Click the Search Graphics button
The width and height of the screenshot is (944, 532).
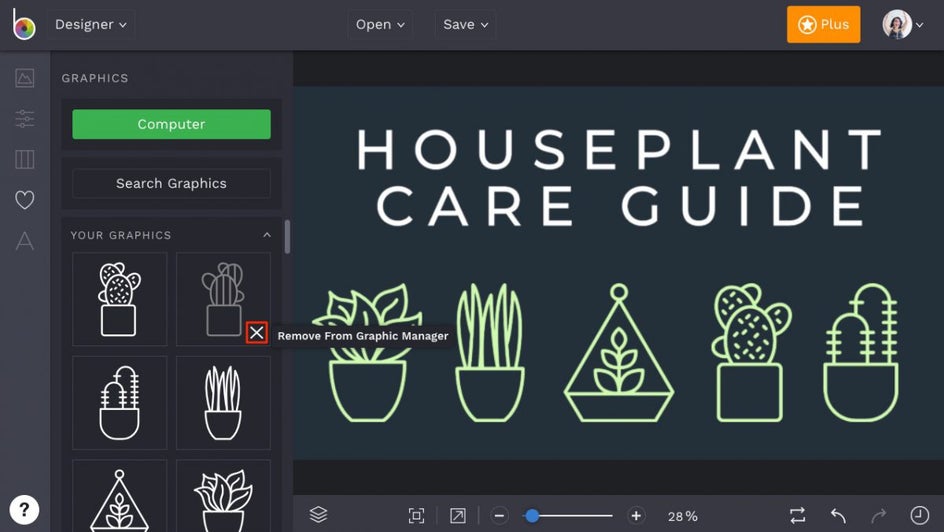172,184
